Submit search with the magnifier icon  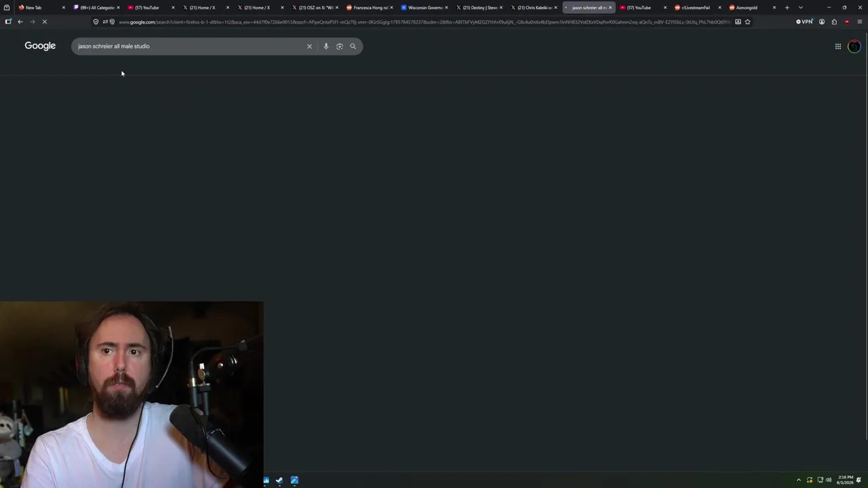point(353,46)
